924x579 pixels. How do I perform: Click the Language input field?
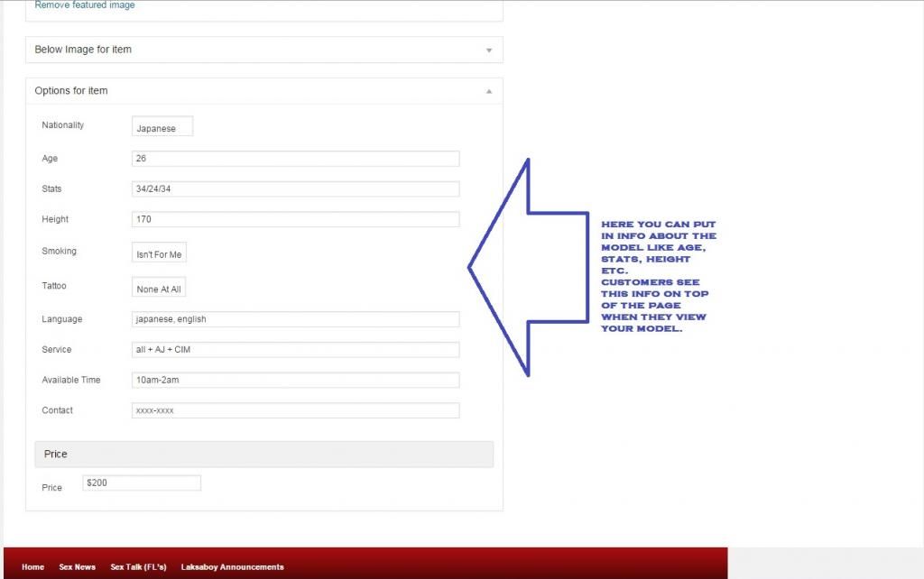click(x=295, y=319)
